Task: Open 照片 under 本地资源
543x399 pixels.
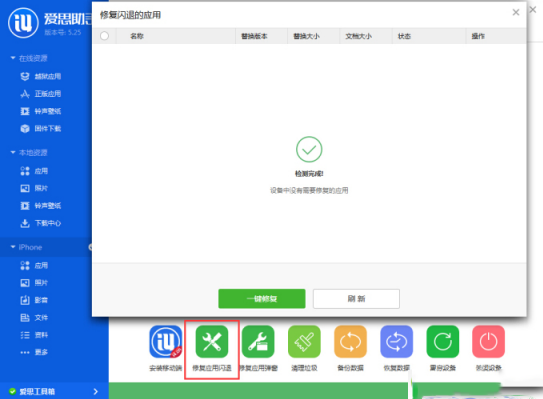Action: [34, 188]
